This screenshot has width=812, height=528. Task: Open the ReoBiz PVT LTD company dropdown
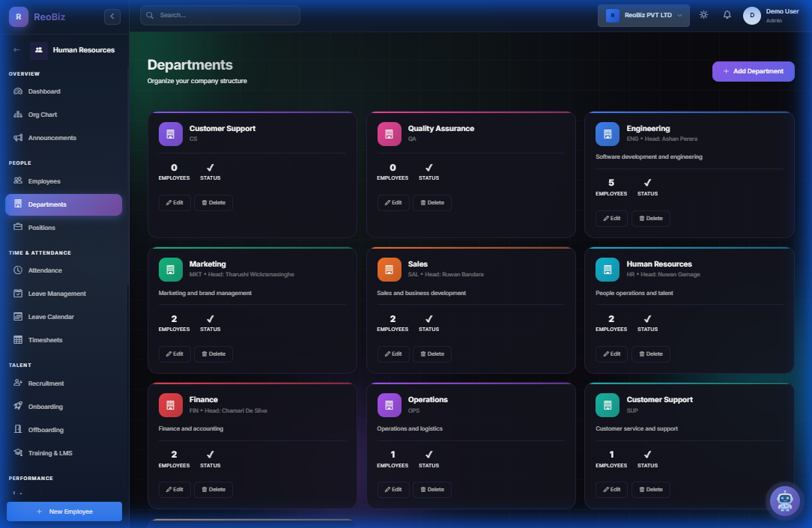(x=643, y=15)
